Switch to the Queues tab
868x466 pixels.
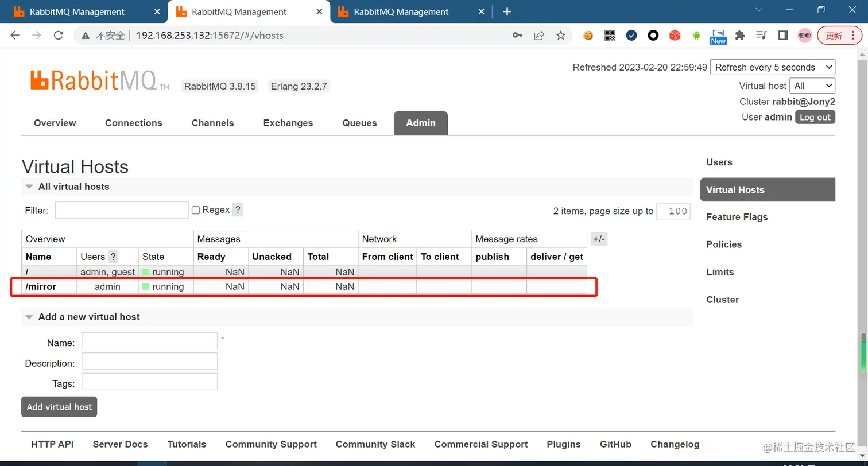[360, 123]
